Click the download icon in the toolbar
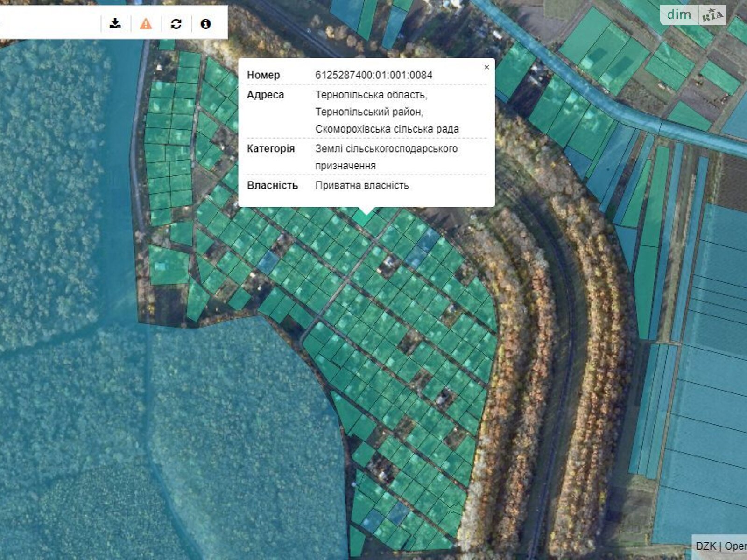This screenshot has height=560, width=747. tap(115, 23)
